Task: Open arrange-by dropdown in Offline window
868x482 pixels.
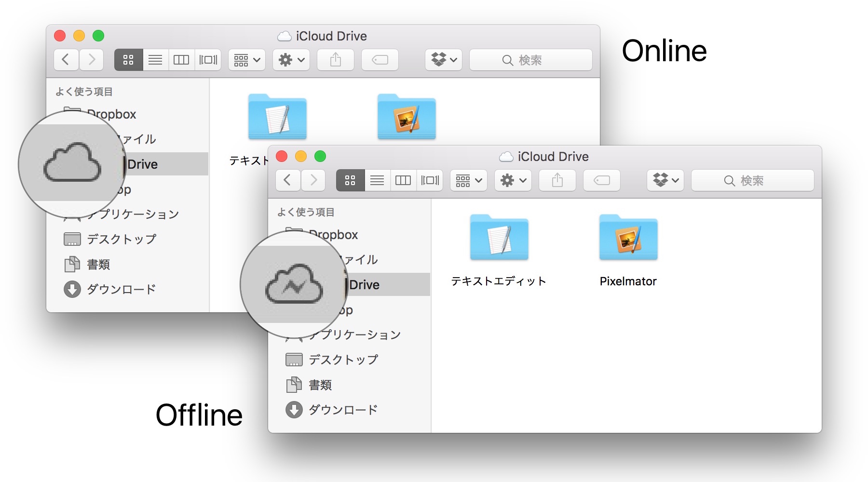Action: pos(469,180)
